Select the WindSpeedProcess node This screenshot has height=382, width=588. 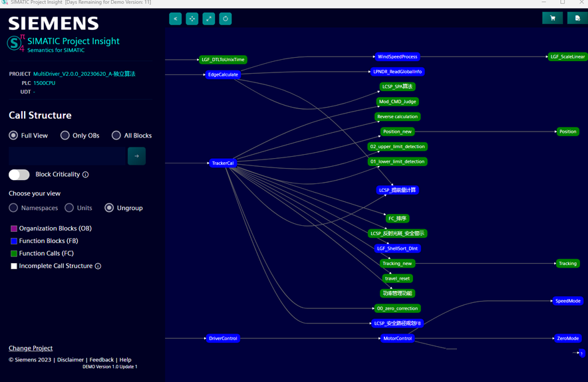398,56
